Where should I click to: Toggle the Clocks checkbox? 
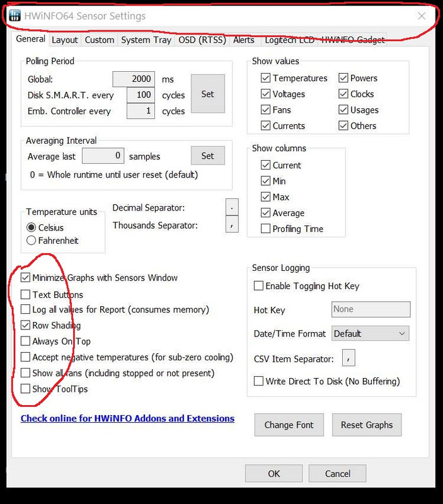point(343,94)
